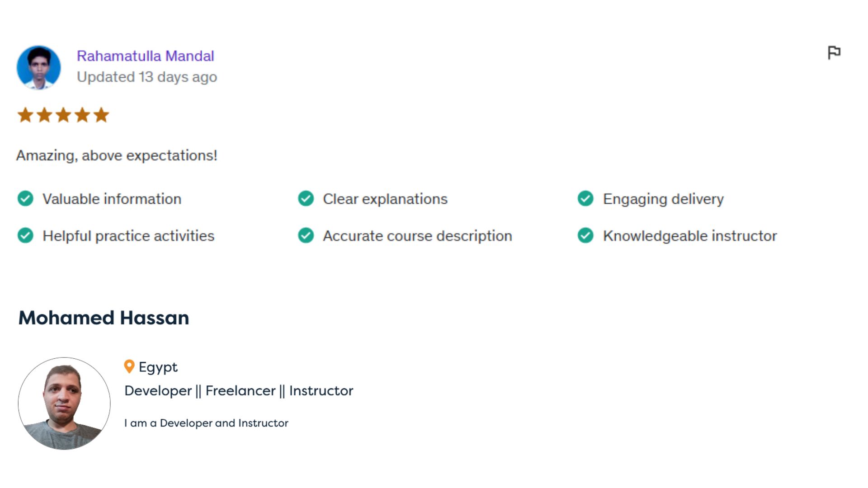Click the Engaging delivery checkmark icon
The height and width of the screenshot is (488, 868).
click(586, 198)
